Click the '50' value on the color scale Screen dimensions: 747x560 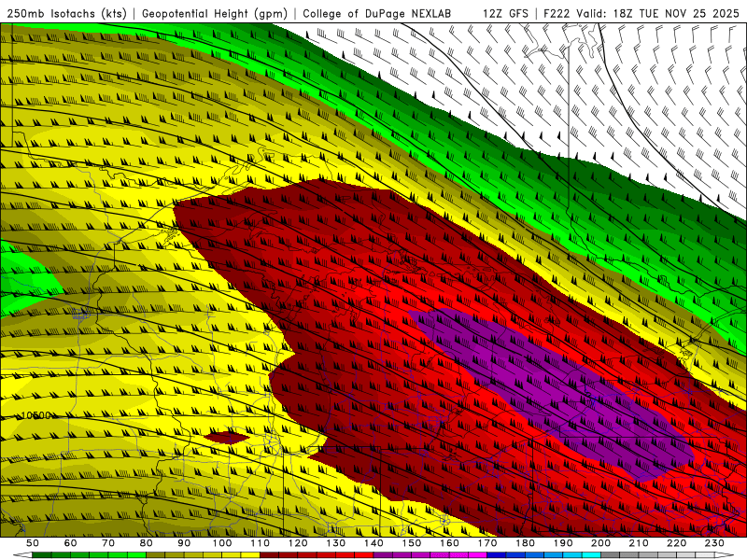[33, 543]
